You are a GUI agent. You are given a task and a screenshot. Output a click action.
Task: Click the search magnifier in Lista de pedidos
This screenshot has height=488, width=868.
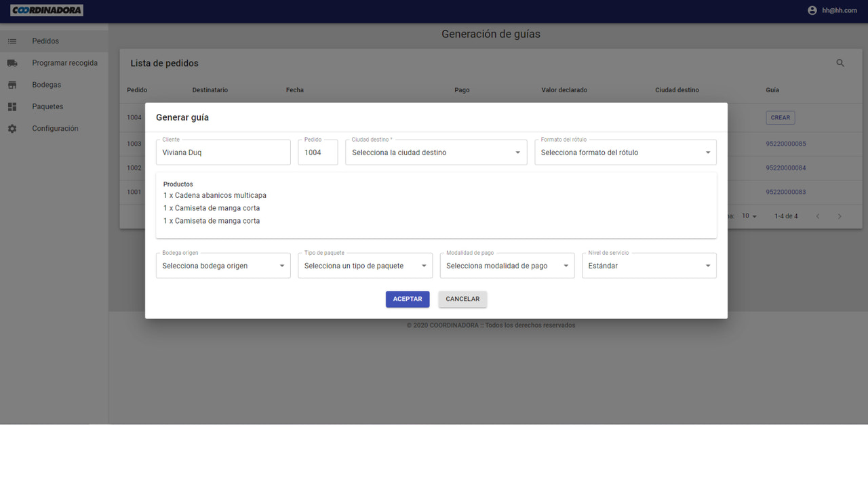point(840,63)
